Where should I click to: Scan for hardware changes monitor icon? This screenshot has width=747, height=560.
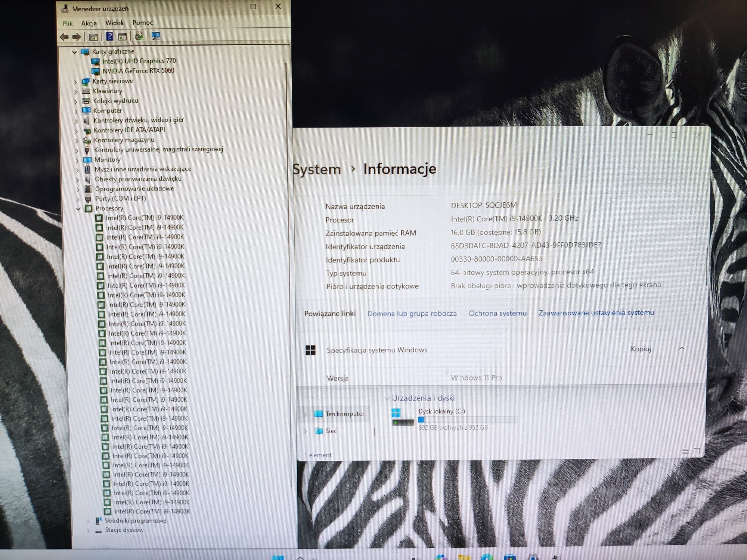(156, 36)
